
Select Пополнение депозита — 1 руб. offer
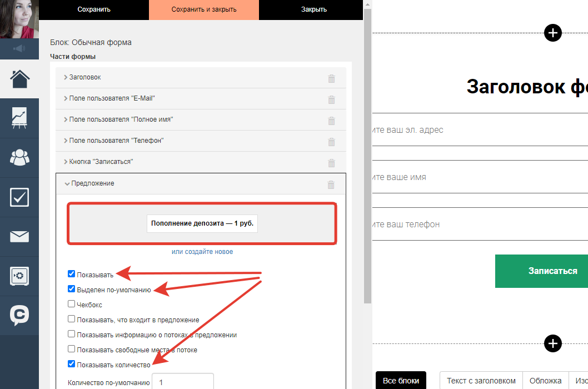[202, 223]
